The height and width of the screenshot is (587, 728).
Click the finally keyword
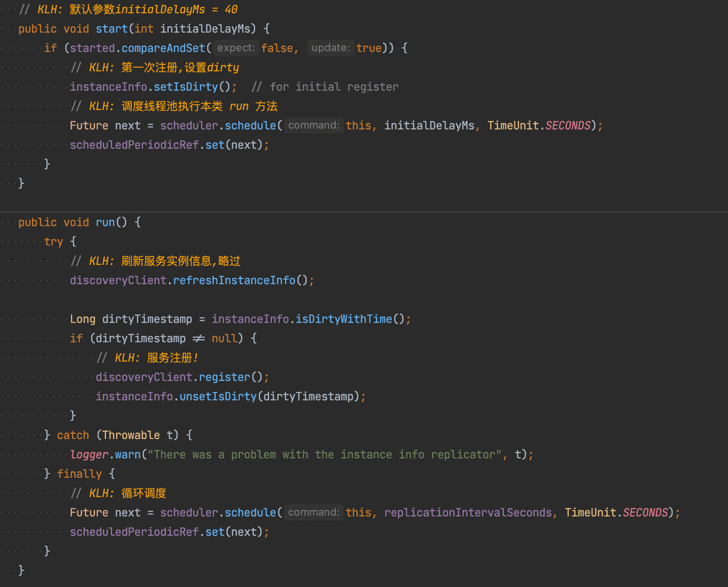coord(79,474)
